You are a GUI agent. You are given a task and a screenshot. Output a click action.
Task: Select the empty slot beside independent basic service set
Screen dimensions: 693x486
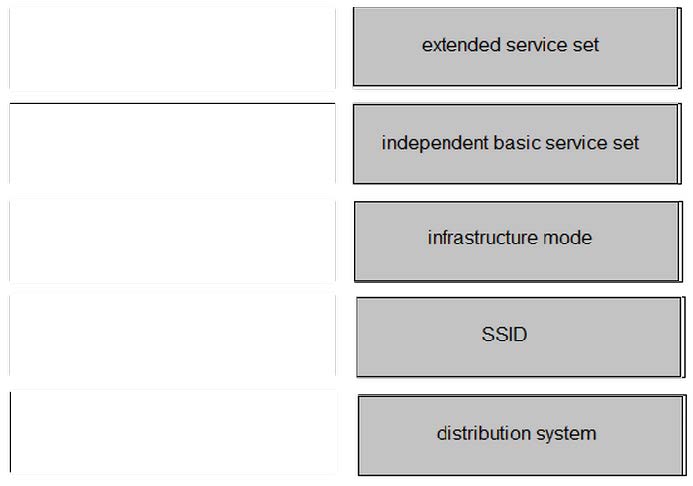tap(172, 144)
